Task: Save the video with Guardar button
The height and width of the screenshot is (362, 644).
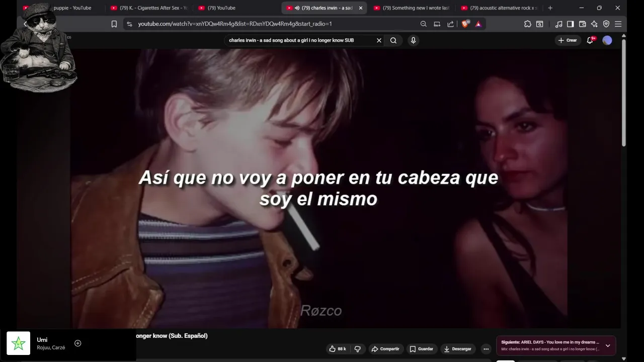Action: (421, 349)
